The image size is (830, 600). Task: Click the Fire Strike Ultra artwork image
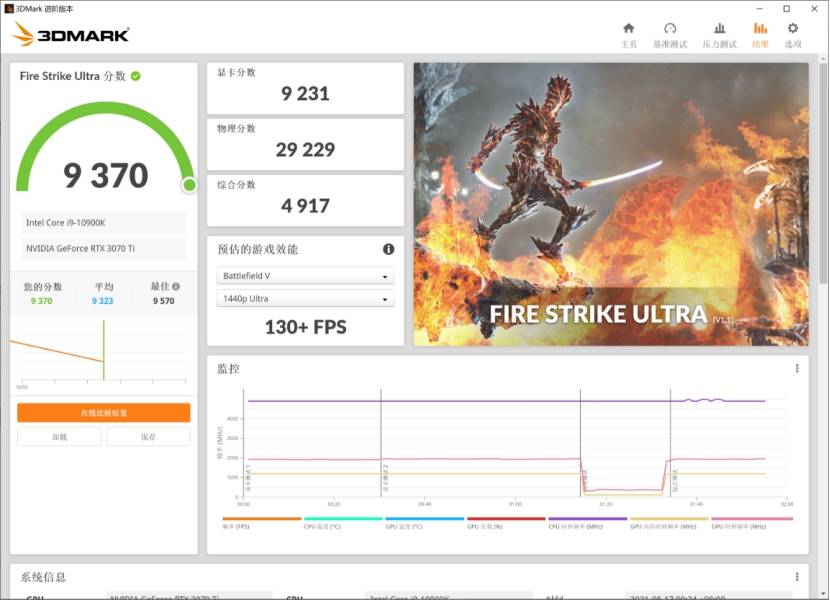tap(611, 204)
